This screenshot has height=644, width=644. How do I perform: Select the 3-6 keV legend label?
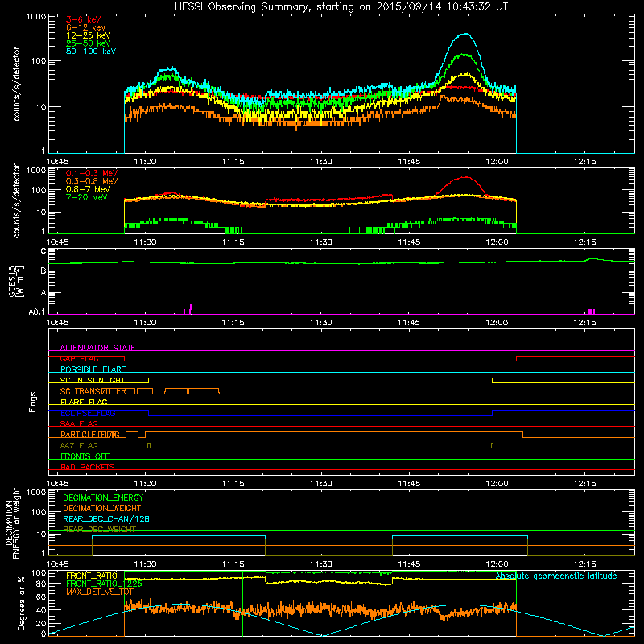pyautogui.click(x=84, y=19)
